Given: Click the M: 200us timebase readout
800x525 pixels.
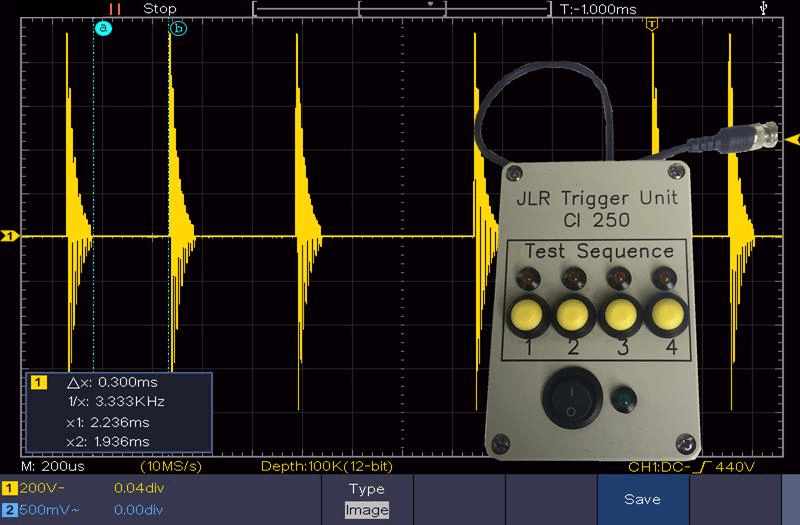Looking at the screenshot, I should [x=53, y=466].
